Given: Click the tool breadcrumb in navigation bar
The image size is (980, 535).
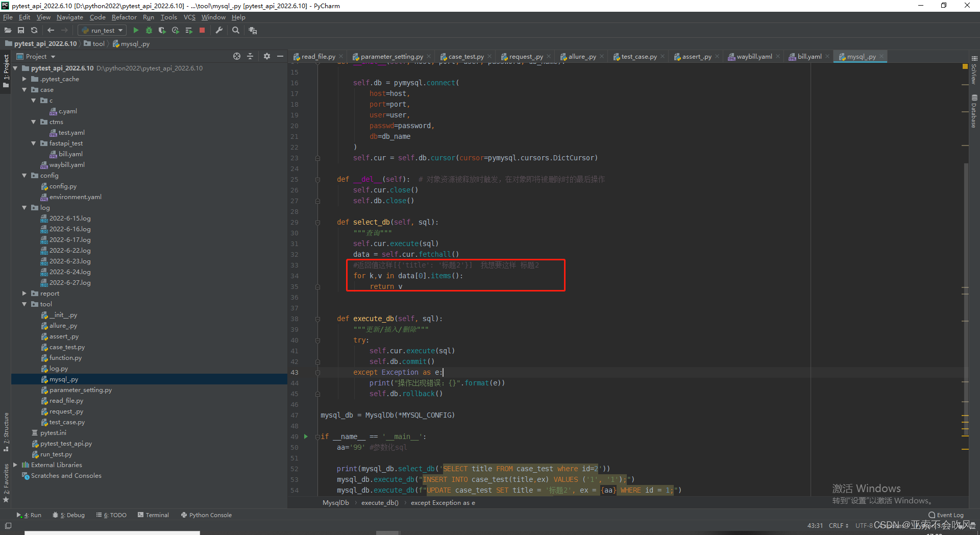Looking at the screenshot, I should [x=94, y=44].
